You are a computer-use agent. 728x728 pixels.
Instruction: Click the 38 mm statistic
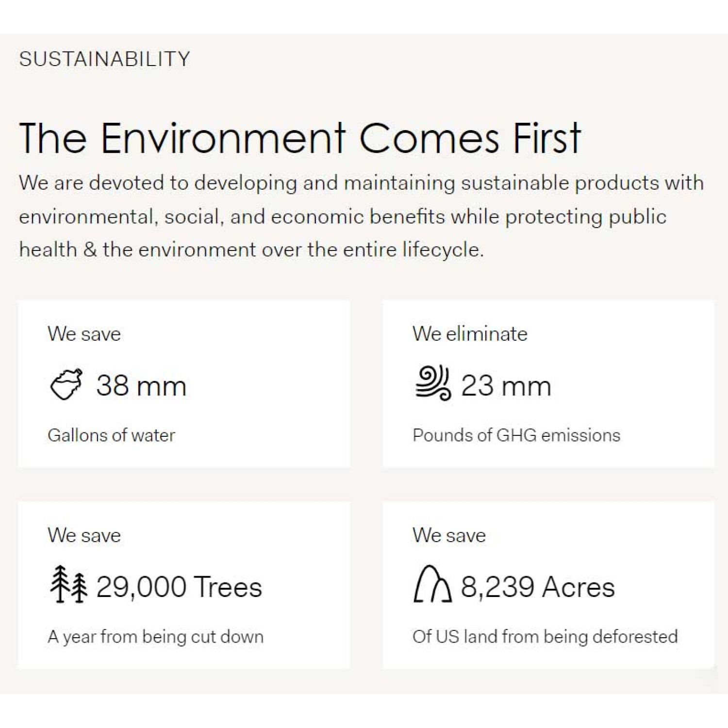(x=141, y=386)
